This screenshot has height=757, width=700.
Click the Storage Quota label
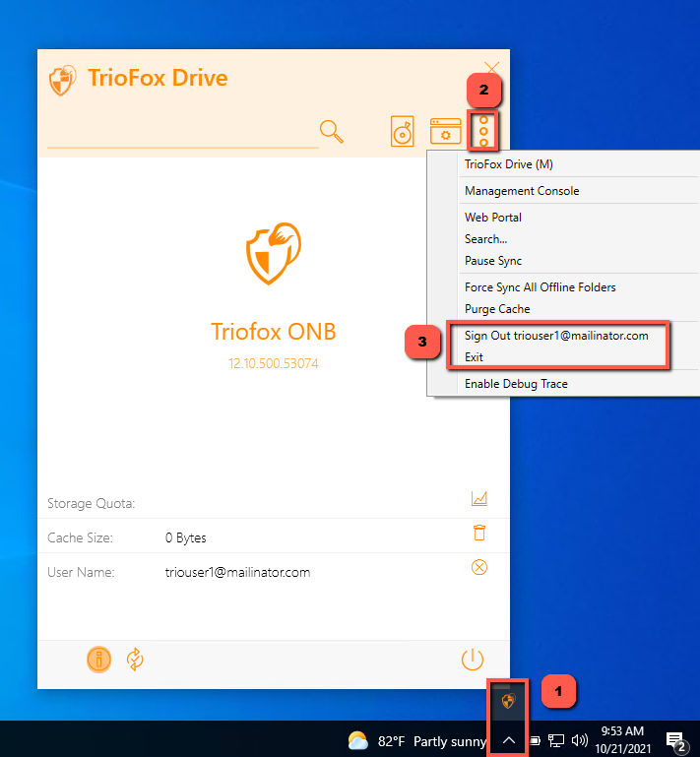pyautogui.click(x=92, y=504)
